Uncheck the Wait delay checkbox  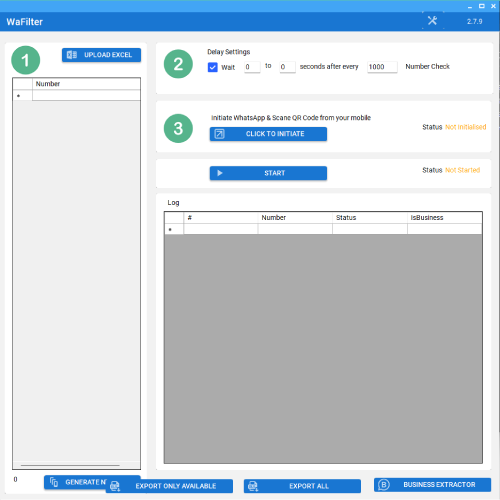coord(213,67)
